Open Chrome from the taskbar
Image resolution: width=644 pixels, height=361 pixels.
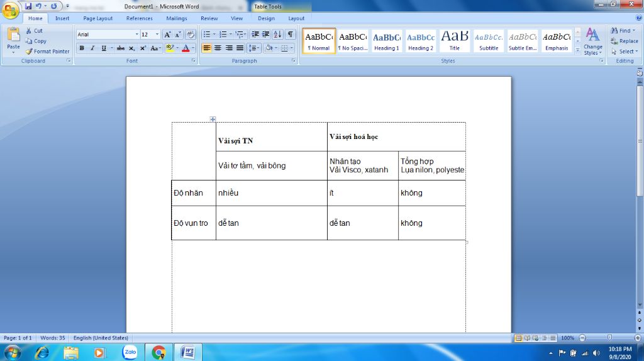click(158, 352)
